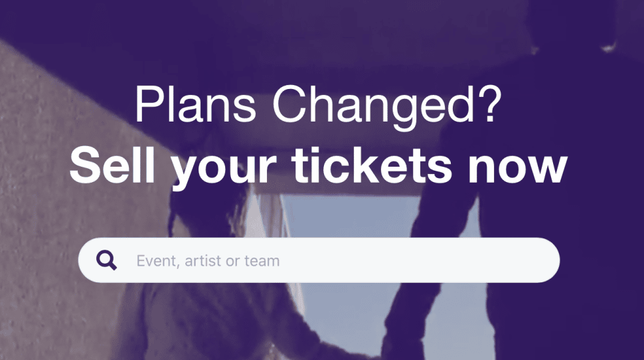Select the placeholder text "Event, artist or team"
Screen dimensions: 644x360
[x=208, y=261]
